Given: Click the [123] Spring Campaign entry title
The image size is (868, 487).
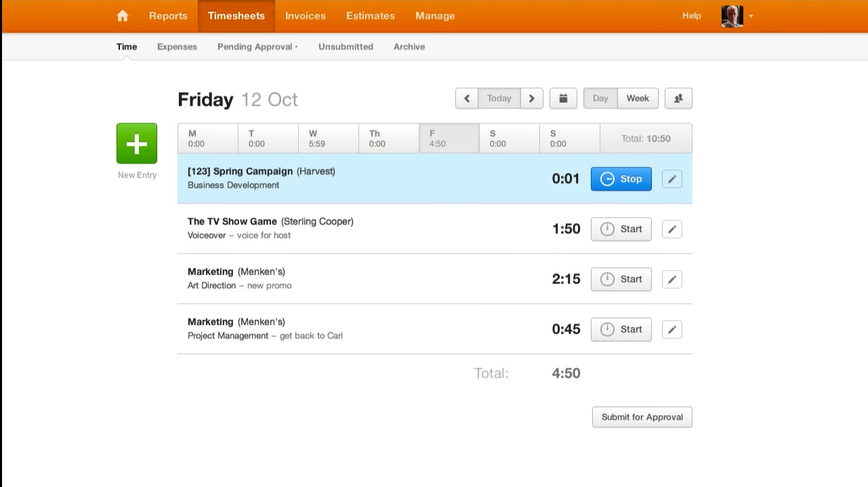Looking at the screenshot, I should pos(241,172).
